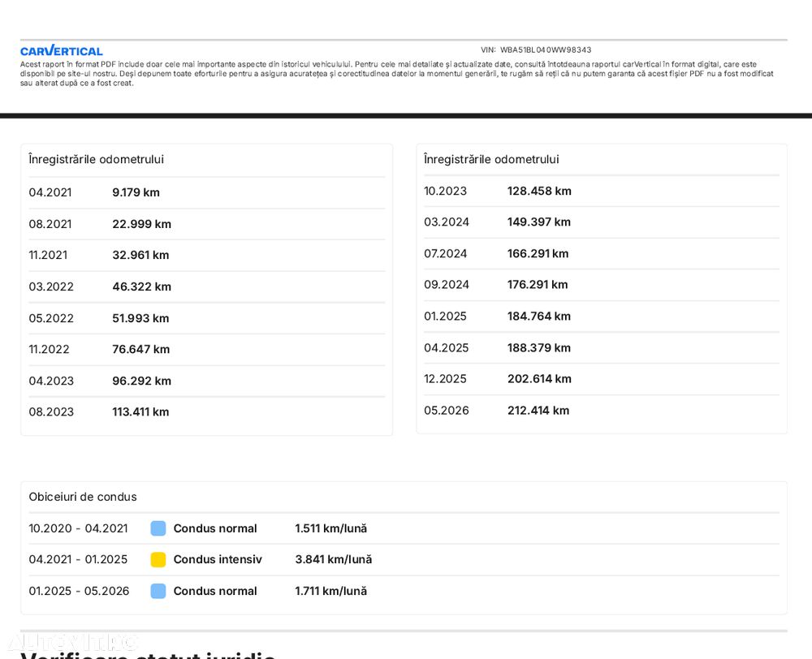The height and width of the screenshot is (659, 812).
Task: Select the 04.2021 - 01.2025 period
Action: 78,560
